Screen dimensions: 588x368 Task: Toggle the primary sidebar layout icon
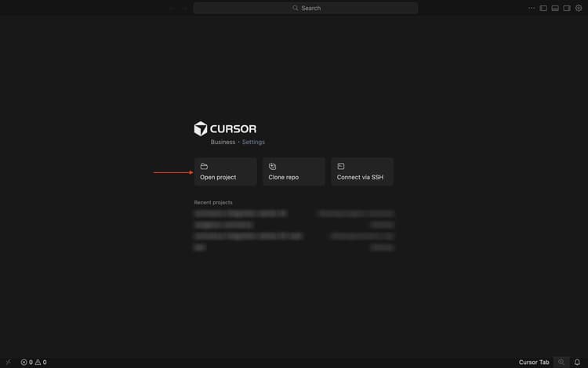[x=543, y=8]
